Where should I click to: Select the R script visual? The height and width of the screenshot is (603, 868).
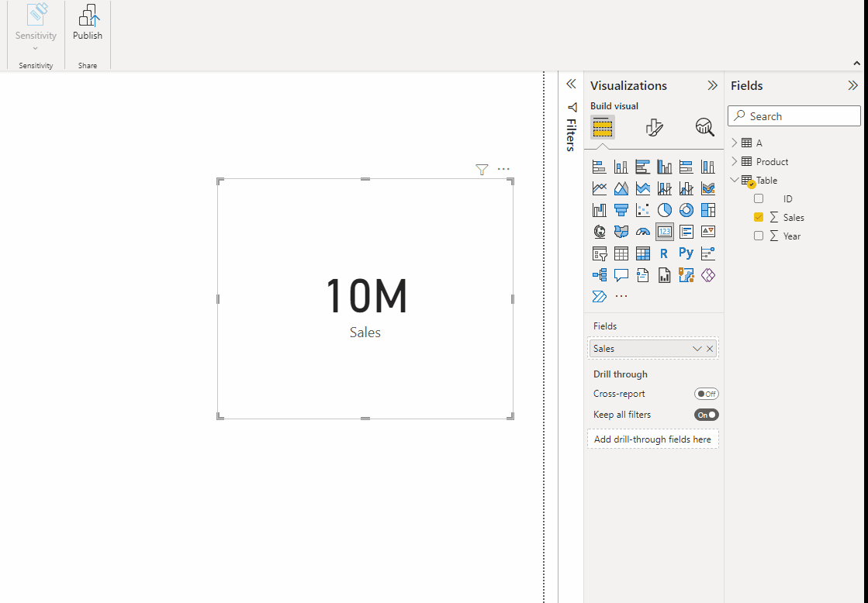click(x=664, y=253)
